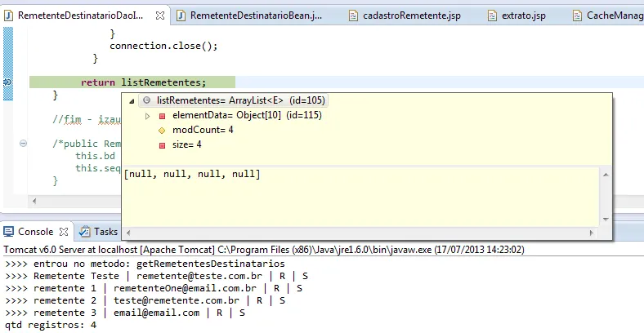The height and width of the screenshot is (333, 644).
Task: Collapse the listRemetentes ArrayList node
Action: coord(132,101)
